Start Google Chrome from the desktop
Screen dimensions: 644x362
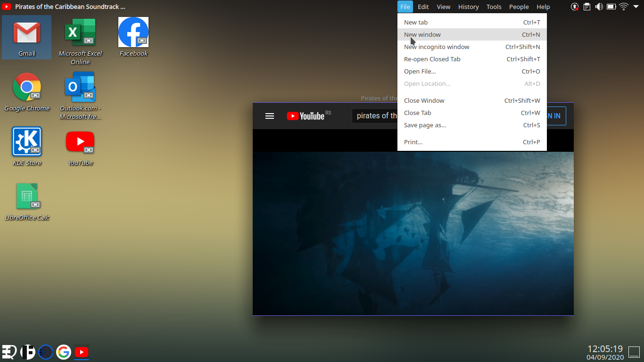[x=27, y=92]
